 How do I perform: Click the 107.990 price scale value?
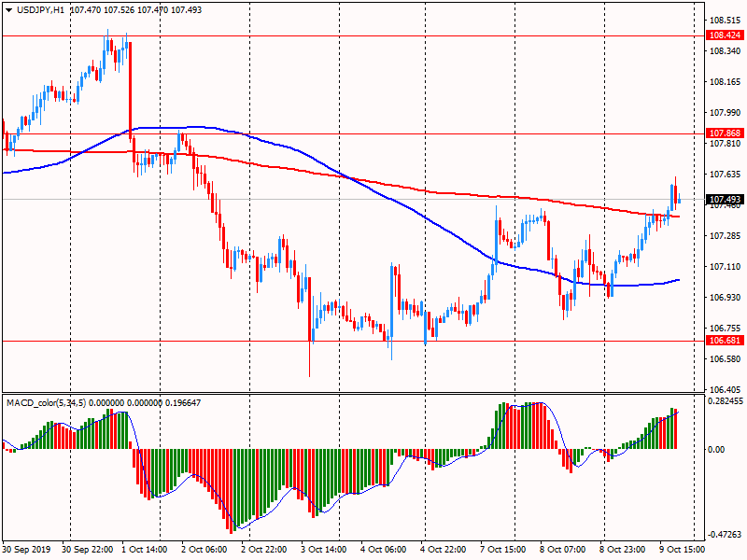tap(726, 113)
